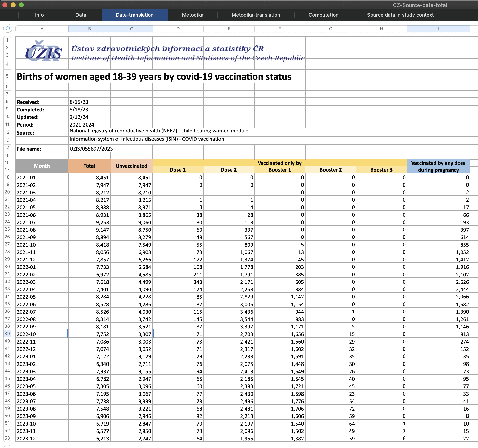478x448 pixels.
Task: Click Total value 7,752 for 2022-10
Action: [89, 334]
